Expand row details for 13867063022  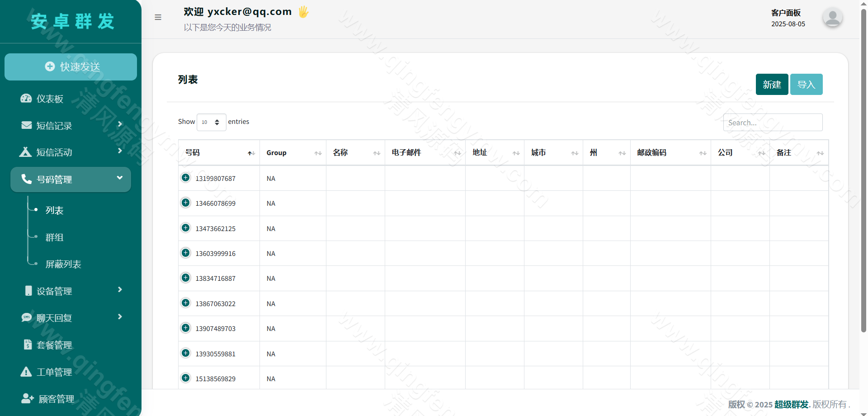185,303
